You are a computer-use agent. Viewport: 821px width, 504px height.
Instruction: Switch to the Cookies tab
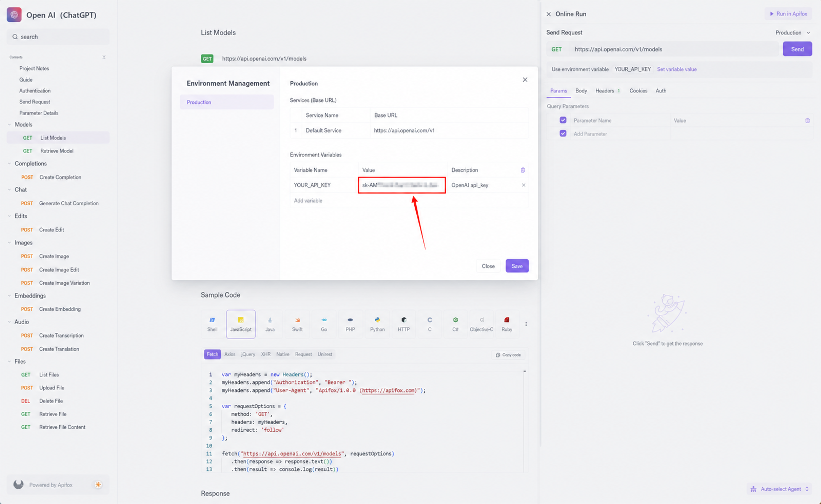click(638, 91)
